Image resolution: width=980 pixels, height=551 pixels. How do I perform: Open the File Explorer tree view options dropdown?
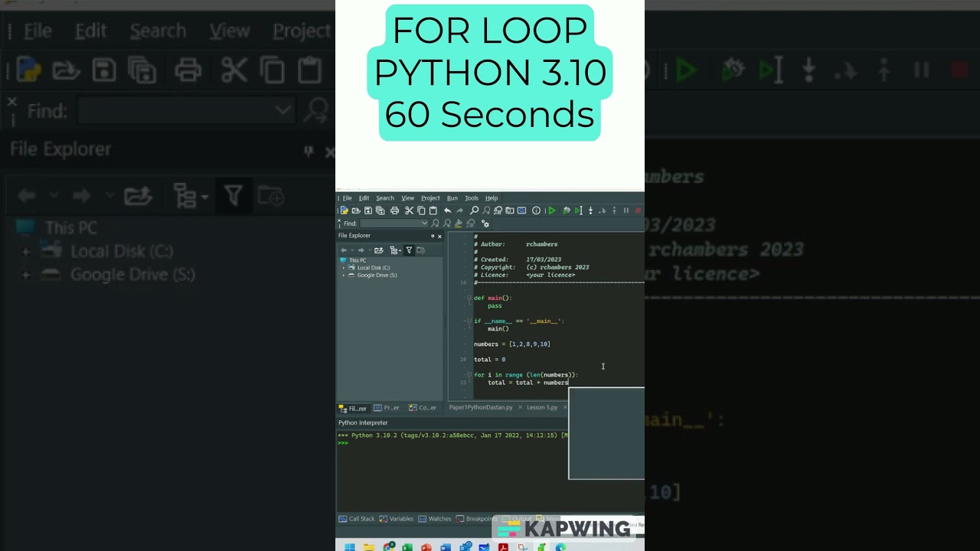pyautogui.click(x=400, y=250)
